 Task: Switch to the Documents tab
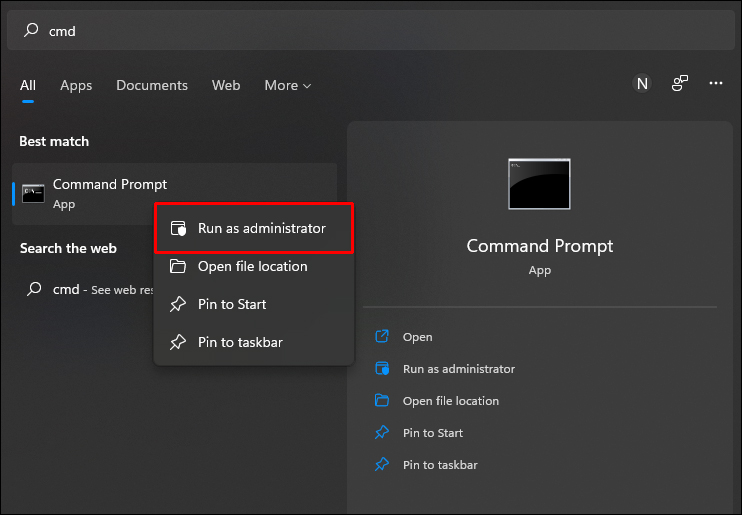(152, 86)
